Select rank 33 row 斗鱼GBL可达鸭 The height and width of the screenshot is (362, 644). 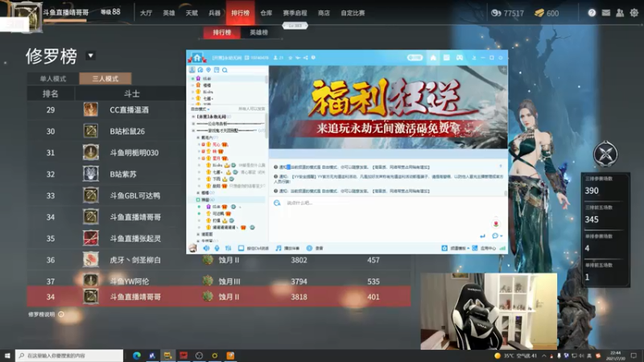[x=106, y=195]
